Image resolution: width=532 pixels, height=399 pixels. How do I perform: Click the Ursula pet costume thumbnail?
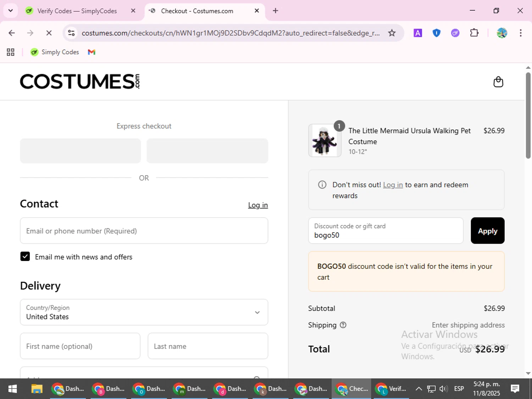325,140
